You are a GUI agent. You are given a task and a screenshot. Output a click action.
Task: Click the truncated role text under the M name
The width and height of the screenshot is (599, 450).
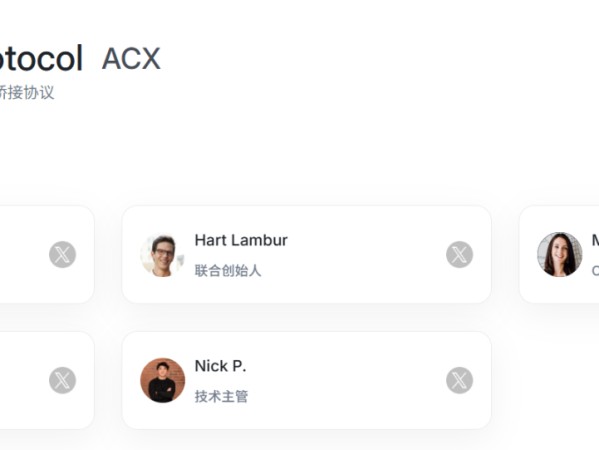[x=595, y=270]
